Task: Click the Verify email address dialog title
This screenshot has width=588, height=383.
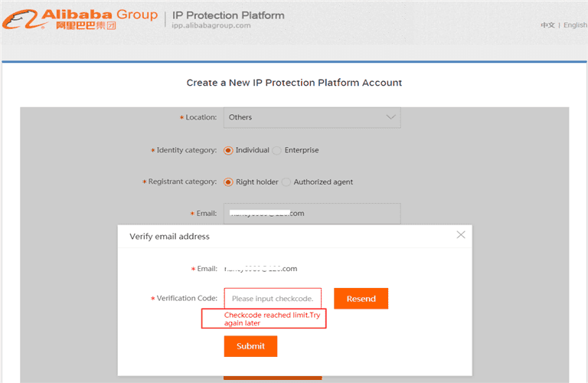Action: [169, 237]
